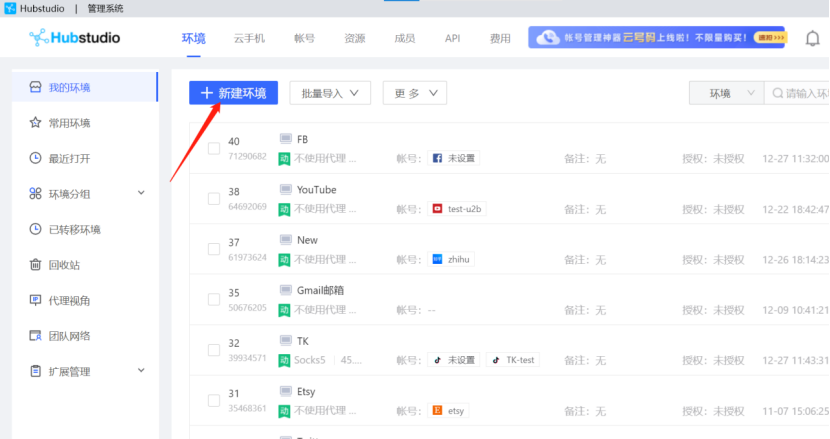830x439 pixels.
Task: Click the test-u2b account tag
Action: 457,209
